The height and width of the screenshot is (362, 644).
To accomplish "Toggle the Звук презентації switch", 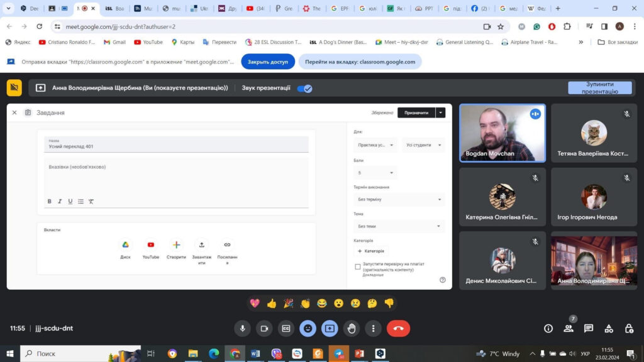I will pyautogui.click(x=304, y=89).
